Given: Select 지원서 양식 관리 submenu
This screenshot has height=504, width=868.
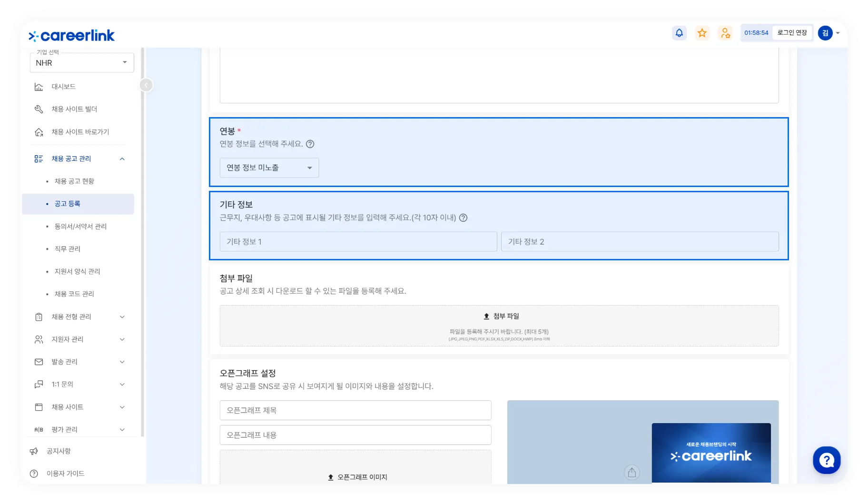Looking at the screenshot, I should pos(77,271).
